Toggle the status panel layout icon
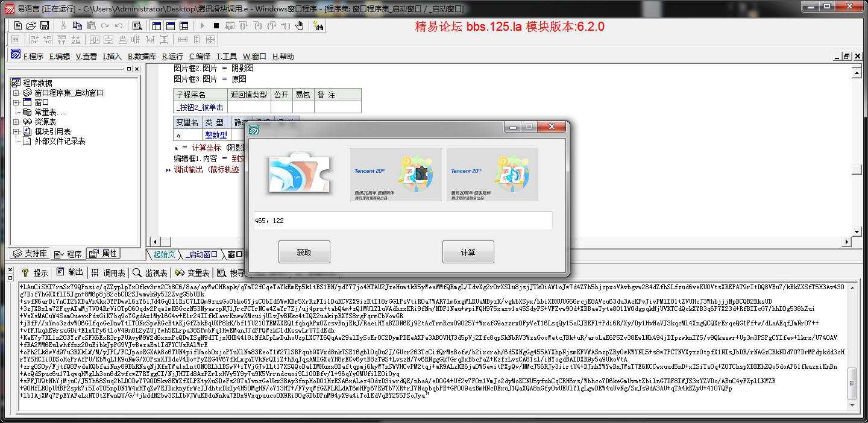This screenshot has width=868, height=423. pyautogui.click(x=170, y=25)
